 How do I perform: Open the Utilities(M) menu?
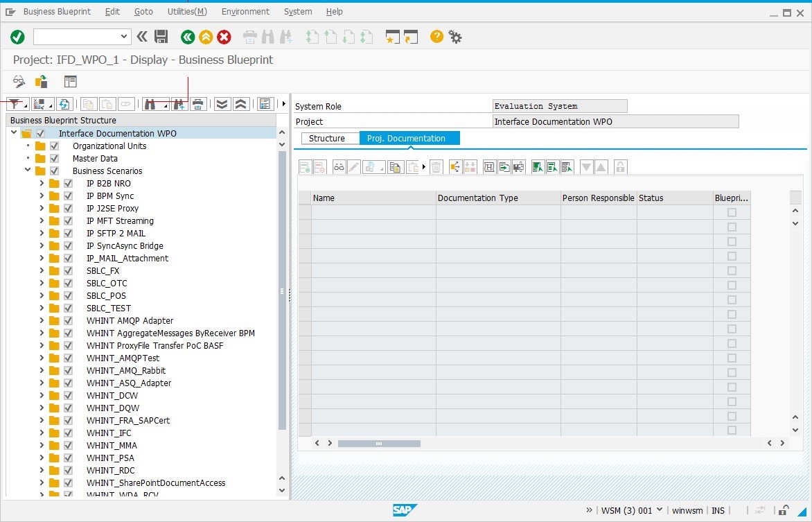pos(187,12)
